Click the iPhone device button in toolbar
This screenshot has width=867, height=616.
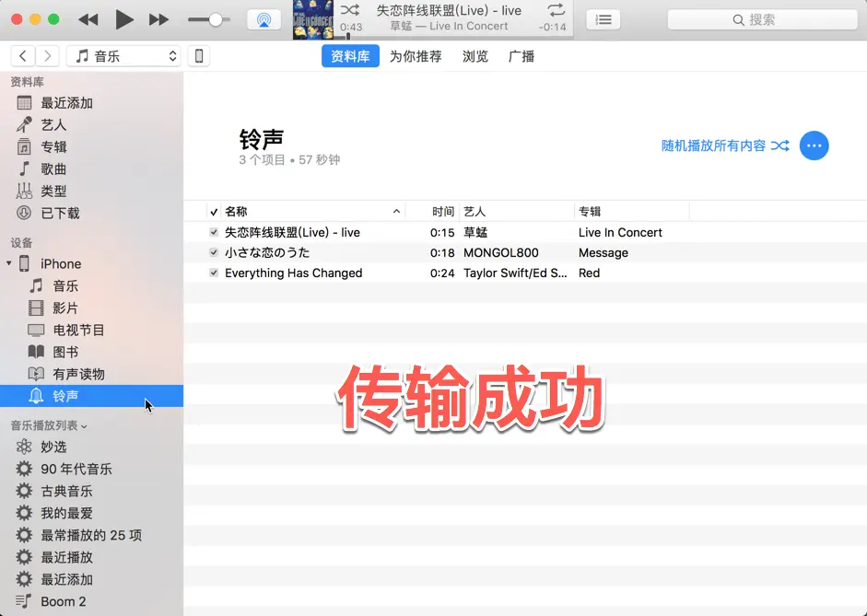(199, 56)
